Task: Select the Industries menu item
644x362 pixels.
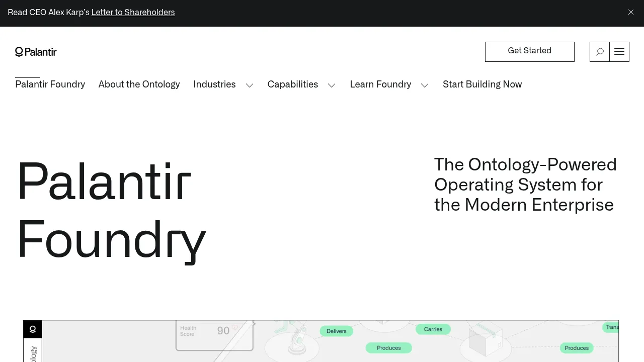Action: [214, 84]
